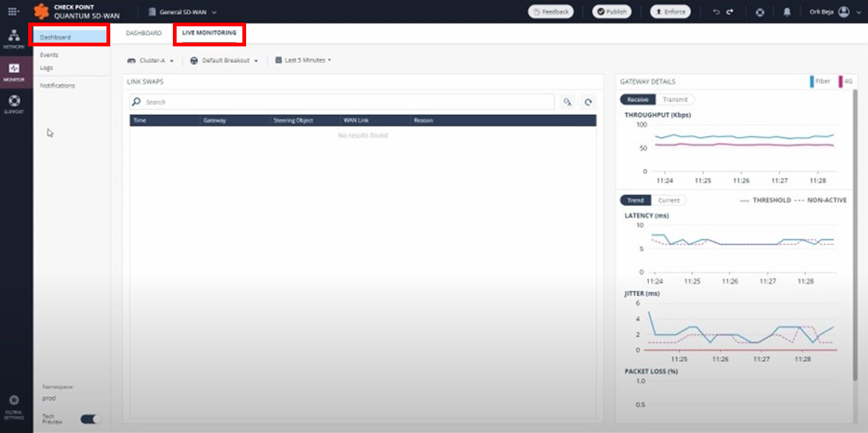Select Events in the left menu
Viewport: 868px width, 433px height.
pos(49,55)
